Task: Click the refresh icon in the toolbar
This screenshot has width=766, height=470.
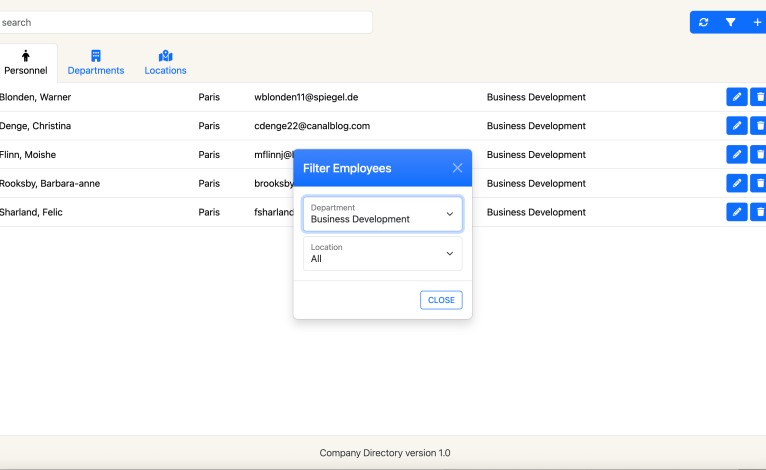Action: point(704,22)
